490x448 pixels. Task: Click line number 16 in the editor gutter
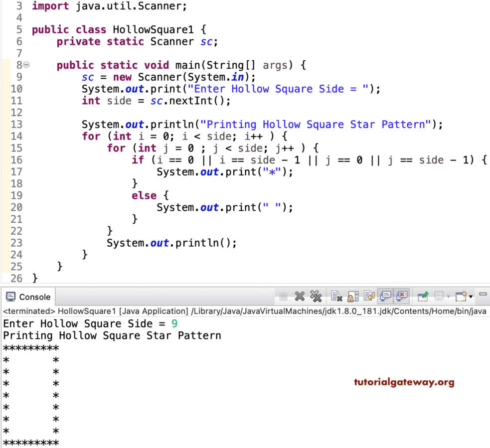click(16, 159)
